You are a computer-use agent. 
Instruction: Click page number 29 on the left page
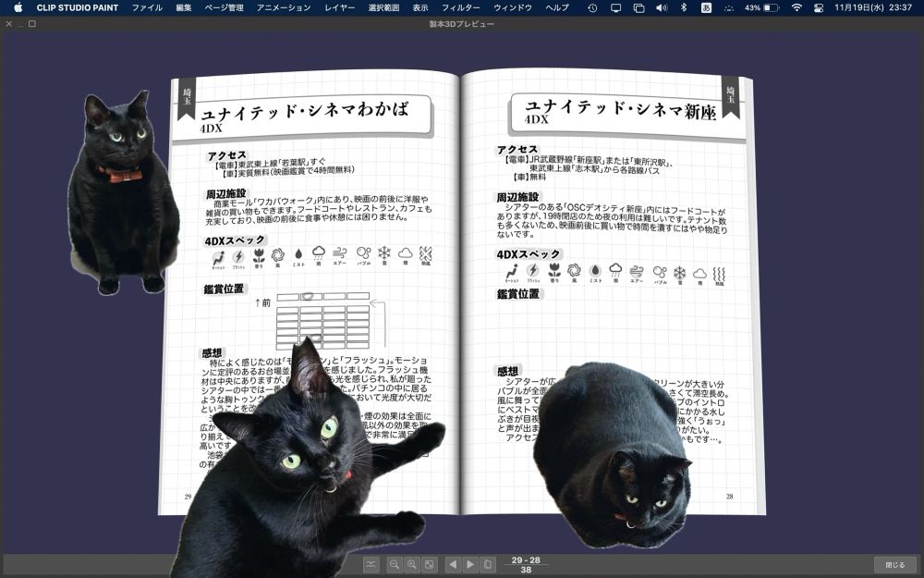(188, 497)
